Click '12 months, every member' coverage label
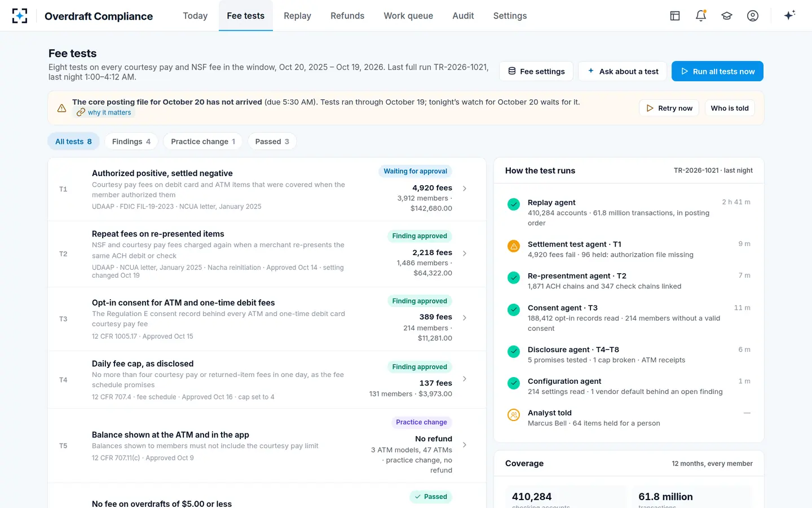 (x=712, y=463)
